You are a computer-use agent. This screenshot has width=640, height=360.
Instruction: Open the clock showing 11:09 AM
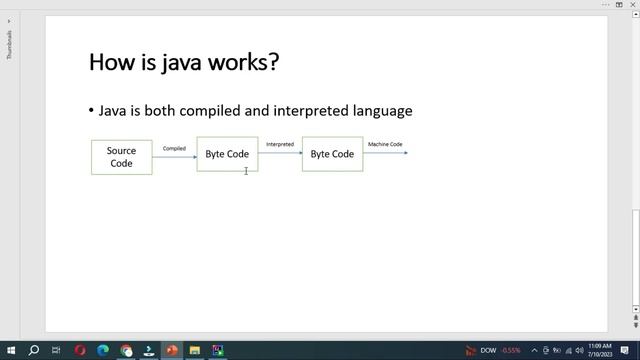pyautogui.click(x=600, y=350)
